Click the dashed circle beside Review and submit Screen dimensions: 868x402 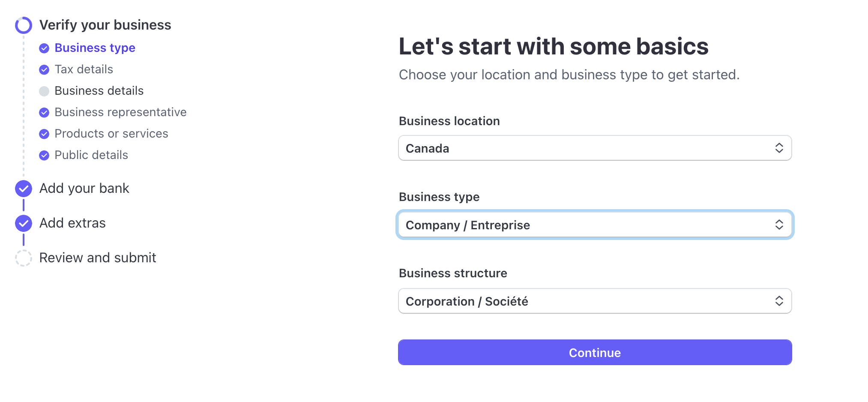(x=24, y=258)
